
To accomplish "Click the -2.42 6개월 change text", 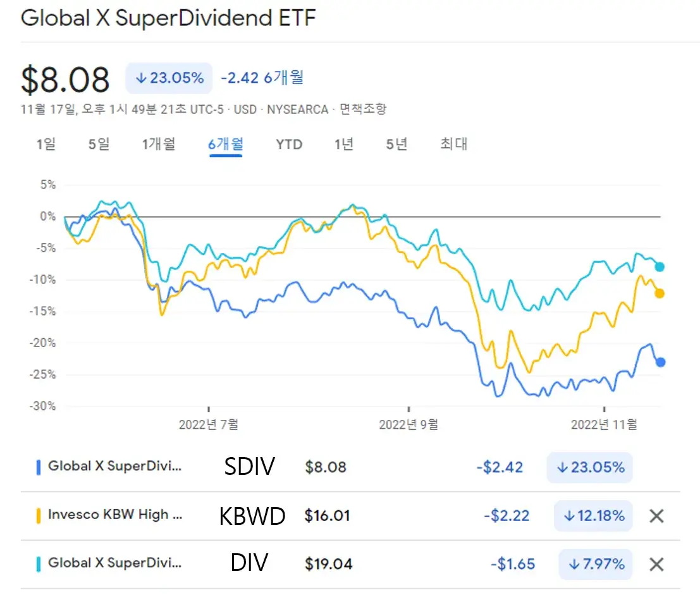I will [262, 78].
